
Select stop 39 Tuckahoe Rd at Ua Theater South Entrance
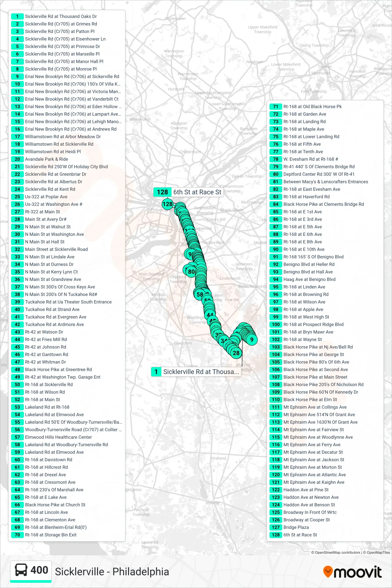[62, 302]
